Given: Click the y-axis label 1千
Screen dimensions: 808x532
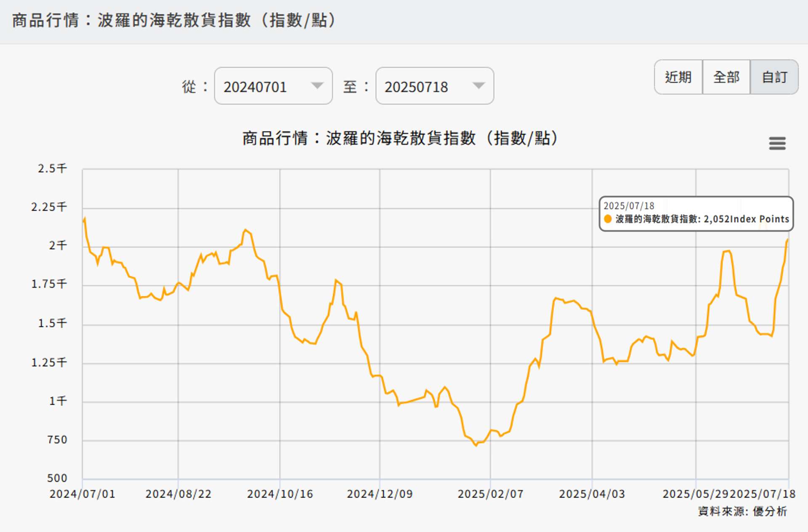Looking at the screenshot, I should [58, 401].
